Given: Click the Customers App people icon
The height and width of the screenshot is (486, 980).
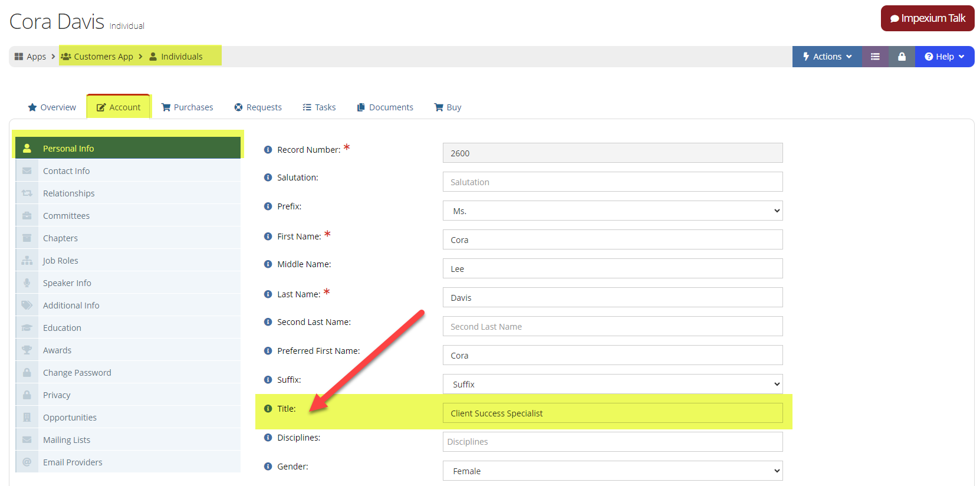Looking at the screenshot, I should coord(66,57).
